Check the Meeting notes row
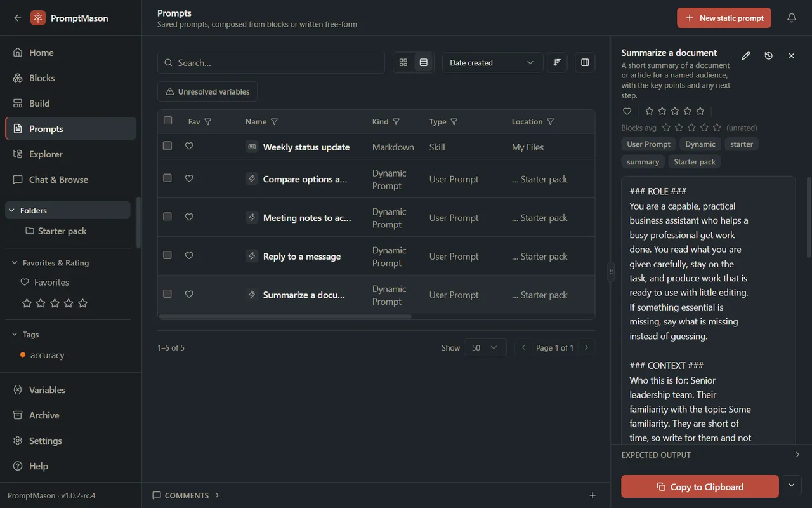 click(167, 217)
